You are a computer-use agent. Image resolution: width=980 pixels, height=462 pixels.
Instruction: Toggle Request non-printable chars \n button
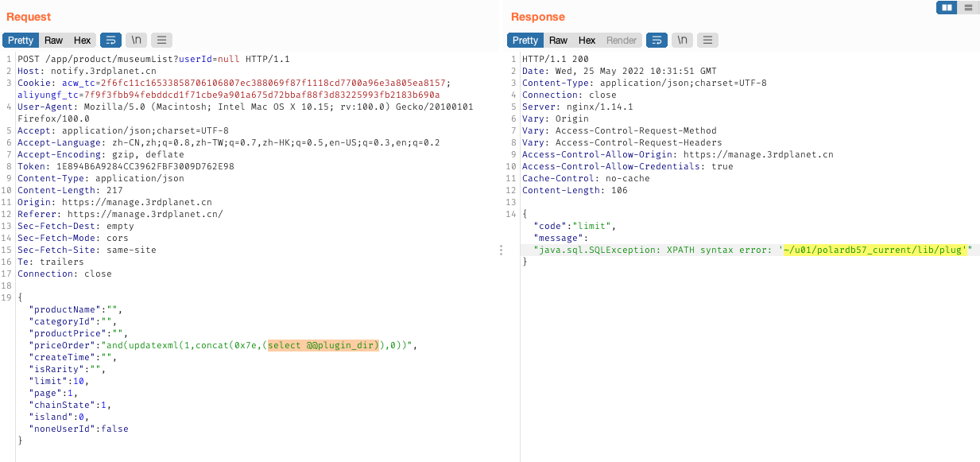click(136, 41)
